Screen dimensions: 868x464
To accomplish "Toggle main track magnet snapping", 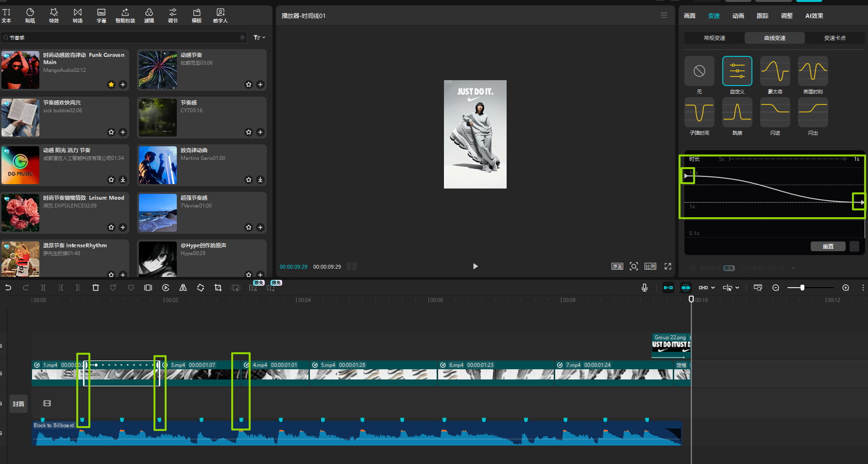I will click(668, 288).
